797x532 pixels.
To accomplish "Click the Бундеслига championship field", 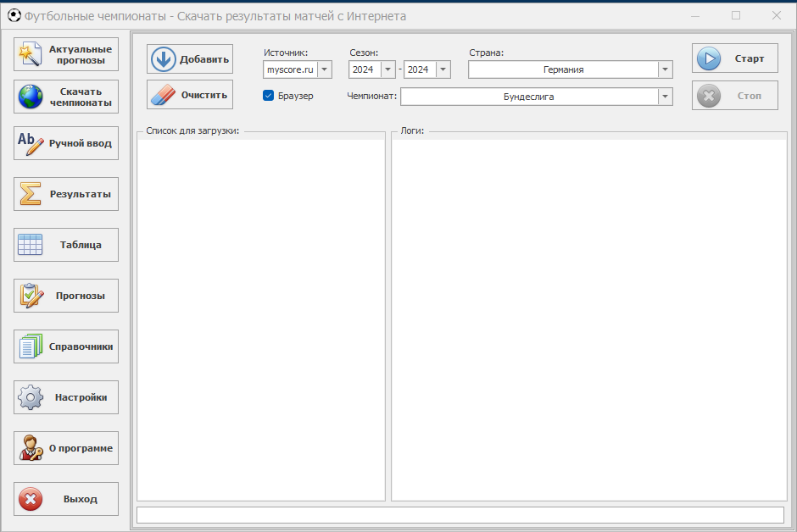I will coord(528,97).
